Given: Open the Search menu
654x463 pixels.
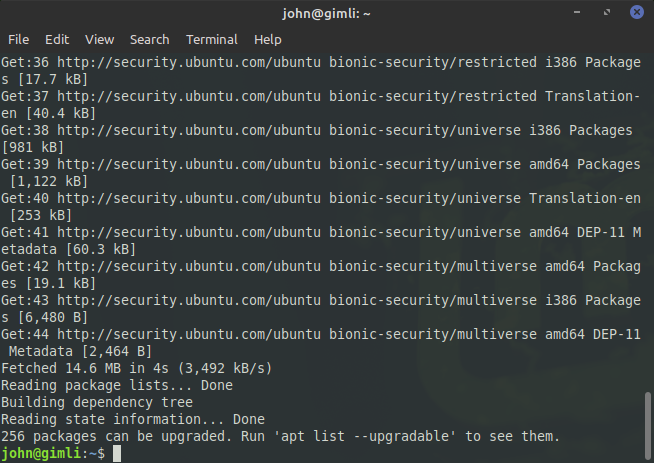Looking at the screenshot, I should (149, 40).
